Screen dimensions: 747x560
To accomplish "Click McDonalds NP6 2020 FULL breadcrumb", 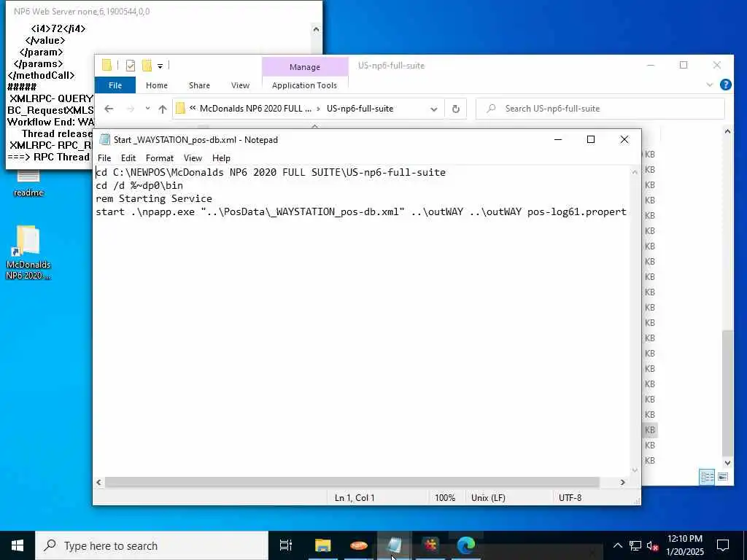I will pyautogui.click(x=255, y=109).
